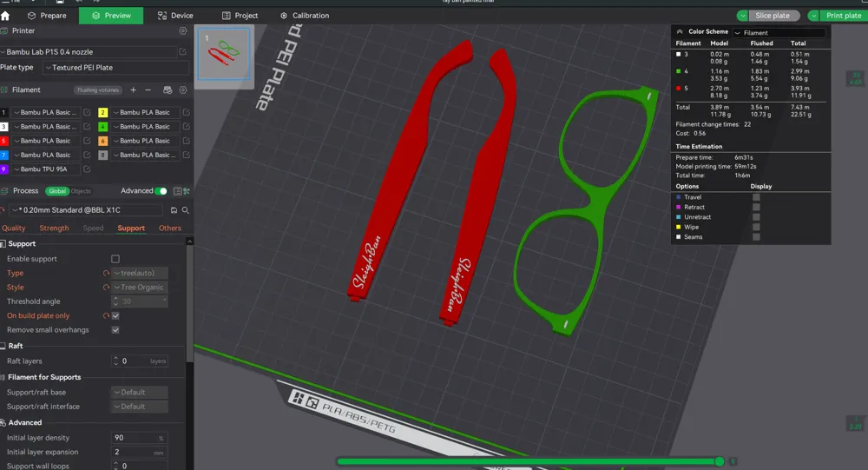Viewport: 868px width, 470px height.
Task: Select Global process scope
Action: 57,191
